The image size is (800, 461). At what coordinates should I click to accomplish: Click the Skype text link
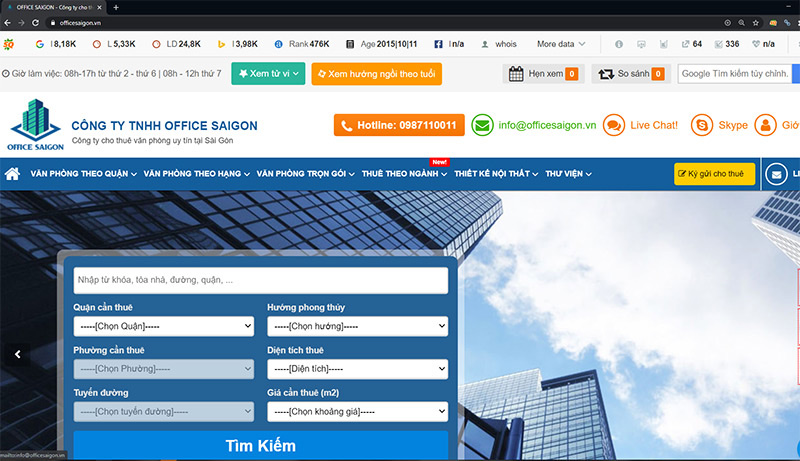[733, 125]
